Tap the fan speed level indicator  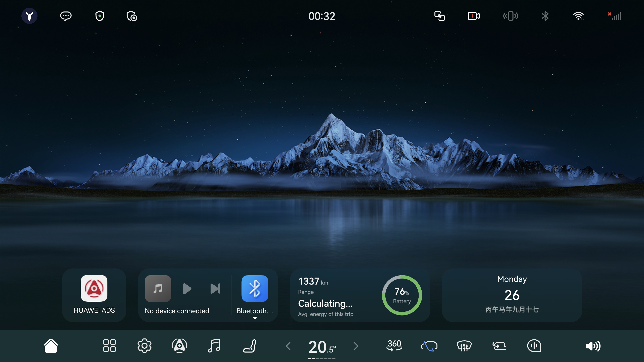tap(322, 358)
